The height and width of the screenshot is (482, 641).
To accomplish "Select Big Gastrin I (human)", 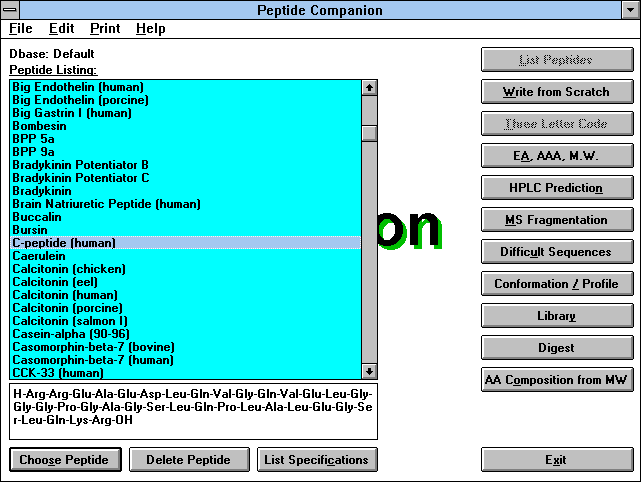I will tap(186, 113).
